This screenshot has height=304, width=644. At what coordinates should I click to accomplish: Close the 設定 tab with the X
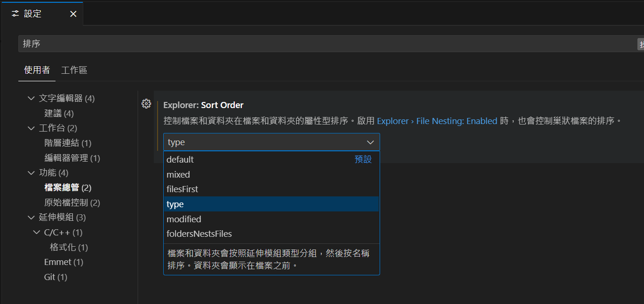[x=73, y=14]
